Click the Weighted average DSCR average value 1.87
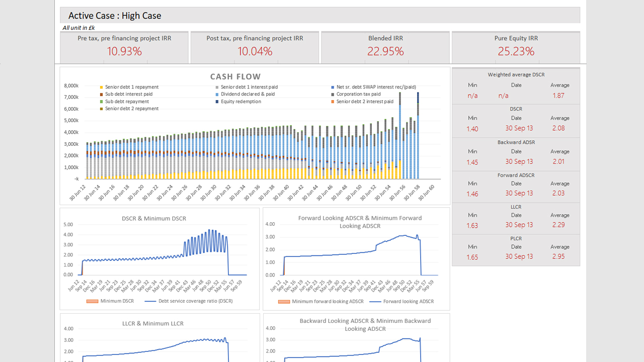Viewport: 644px width, 362px height. pyautogui.click(x=558, y=96)
